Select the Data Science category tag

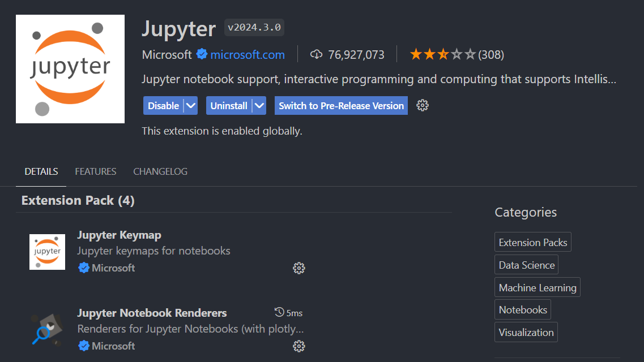tap(526, 265)
